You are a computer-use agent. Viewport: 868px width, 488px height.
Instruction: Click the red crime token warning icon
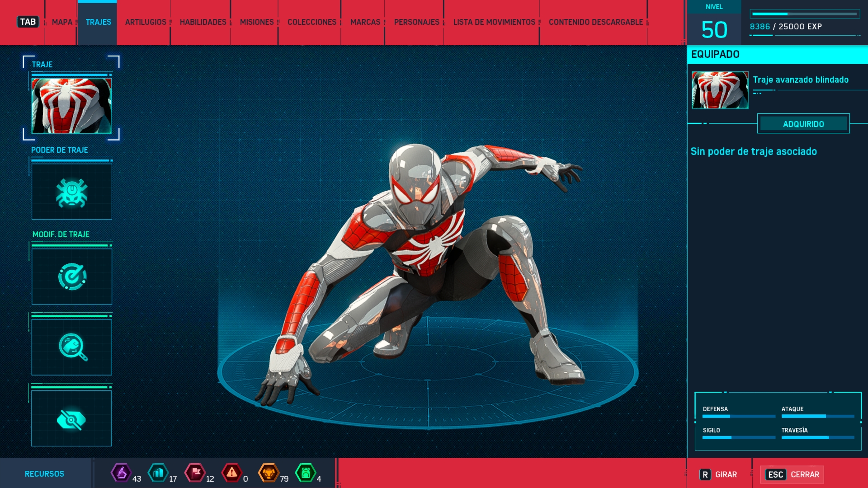click(x=232, y=473)
